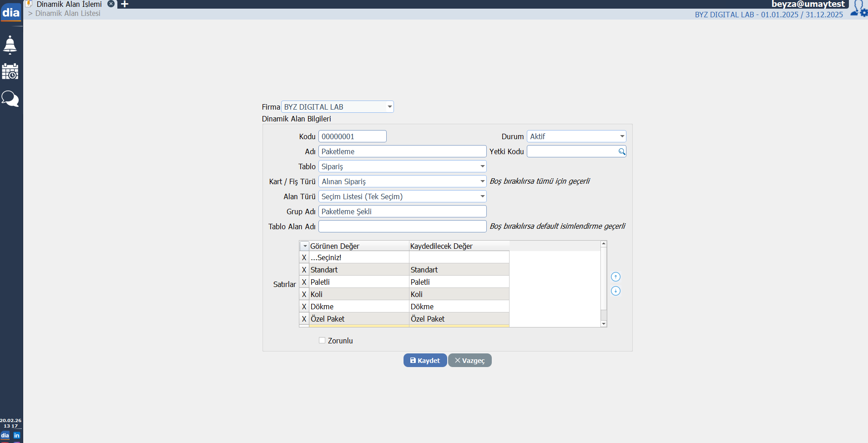Image resolution: width=868 pixels, height=443 pixels.
Task: Click the dia logo icon
Action: pos(11,12)
